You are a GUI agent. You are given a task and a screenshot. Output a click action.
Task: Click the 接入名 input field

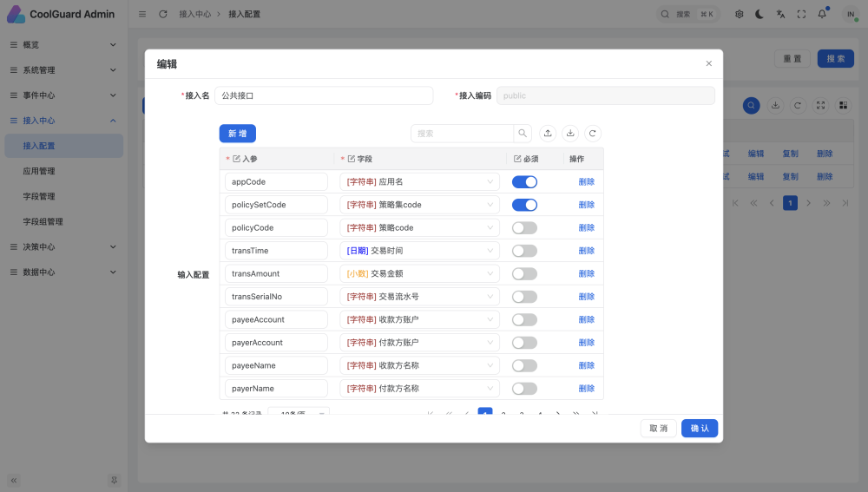pyautogui.click(x=324, y=95)
